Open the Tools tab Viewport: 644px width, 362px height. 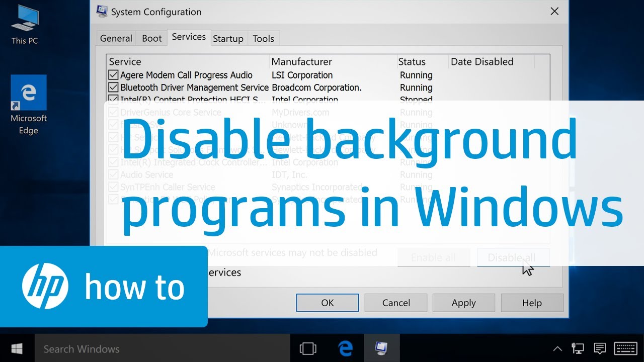(x=264, y=38)
